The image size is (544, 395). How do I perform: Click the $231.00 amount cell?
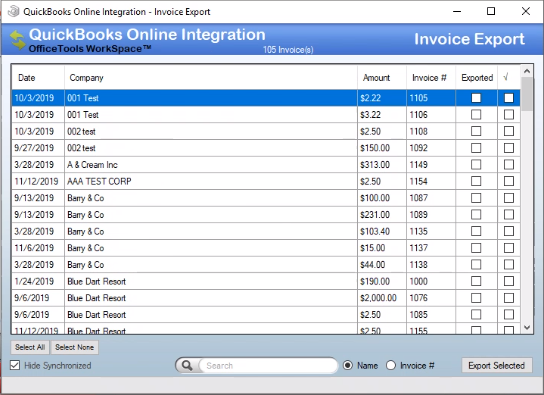tap(382, 214)
